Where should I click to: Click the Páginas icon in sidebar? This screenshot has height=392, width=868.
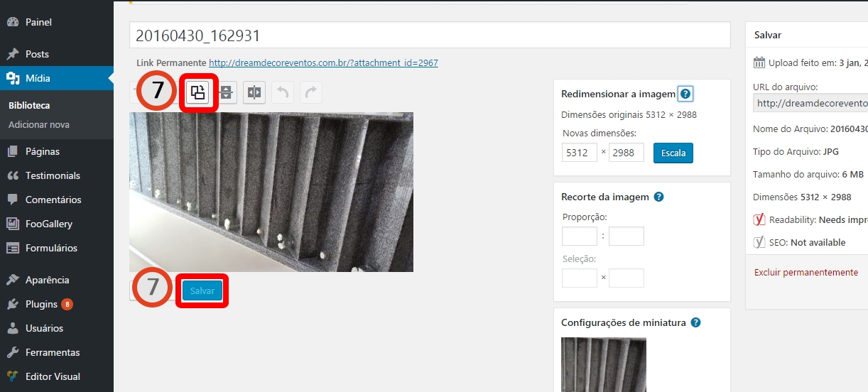(x=13, y=151)
